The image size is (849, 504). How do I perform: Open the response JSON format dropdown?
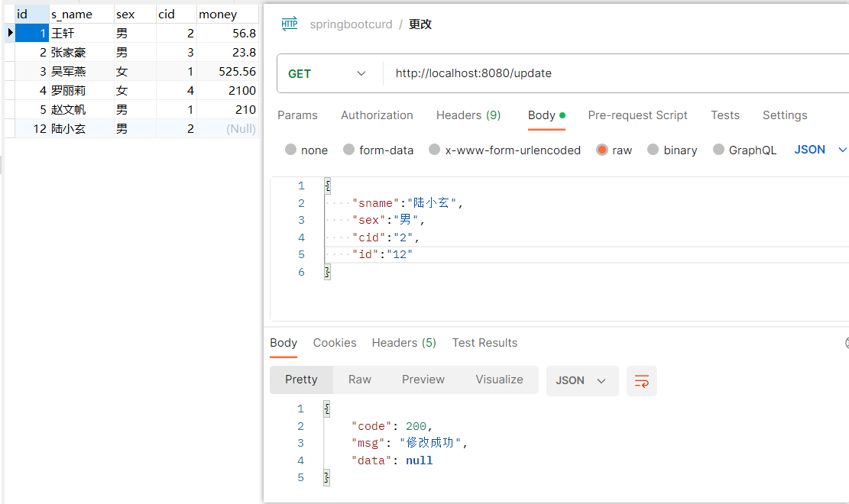click(x=582, y=380)
